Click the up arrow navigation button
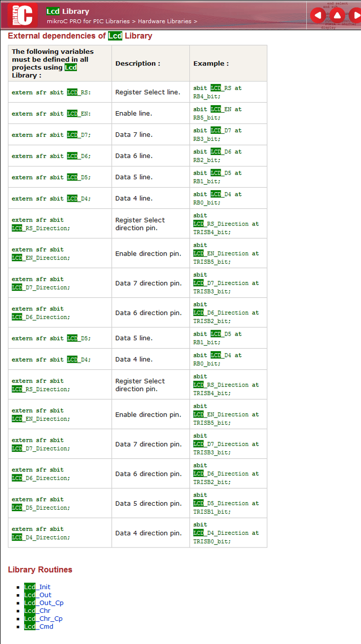 coord(337,15)
